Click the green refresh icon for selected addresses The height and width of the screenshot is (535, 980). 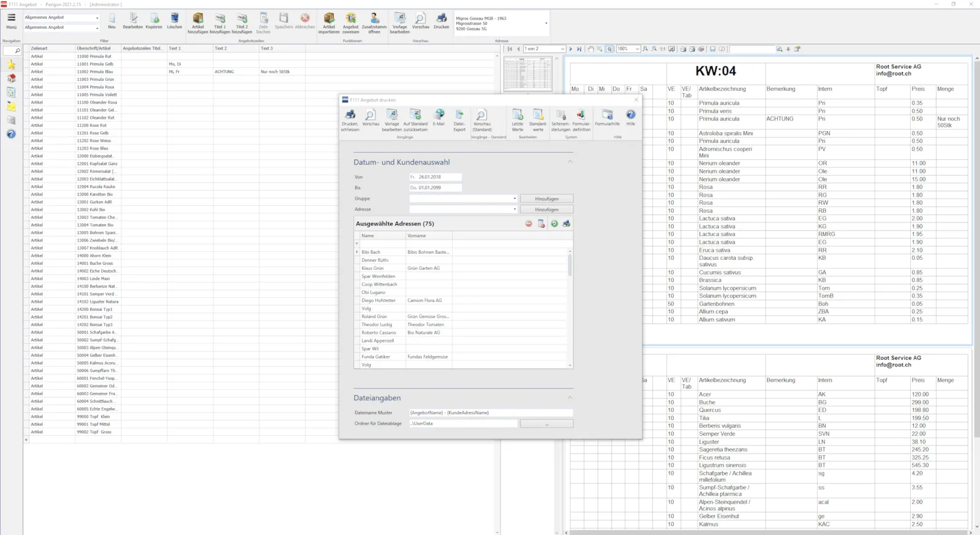[x=554, y=224]
